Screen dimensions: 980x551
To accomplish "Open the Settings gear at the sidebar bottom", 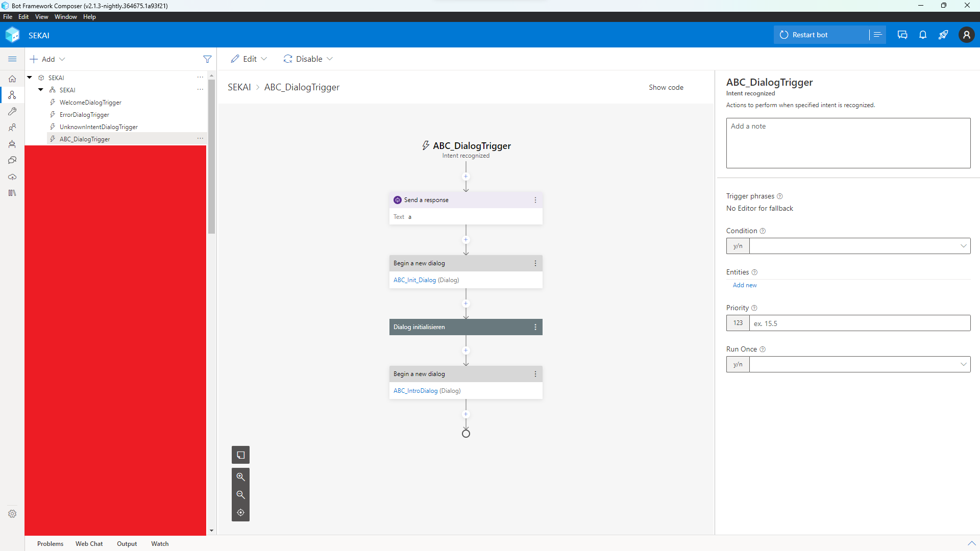I will click(x=12, y=514).
